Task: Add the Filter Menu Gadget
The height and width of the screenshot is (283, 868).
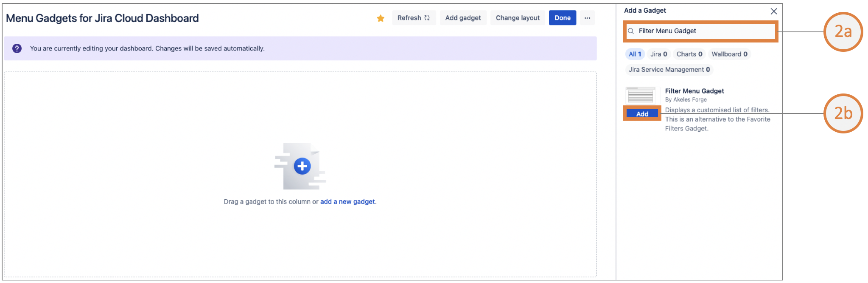Action: tap(642, 114)
